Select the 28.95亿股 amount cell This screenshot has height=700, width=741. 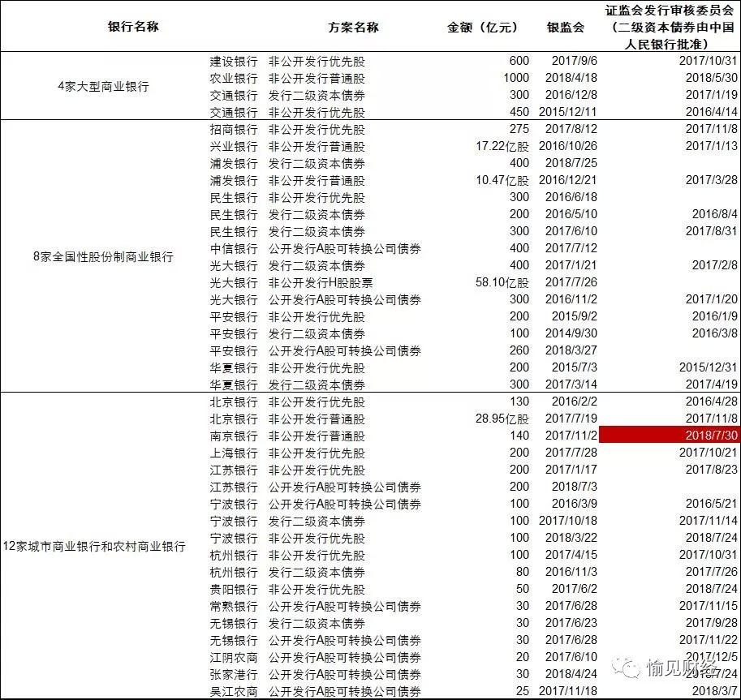tap(502, 419)
